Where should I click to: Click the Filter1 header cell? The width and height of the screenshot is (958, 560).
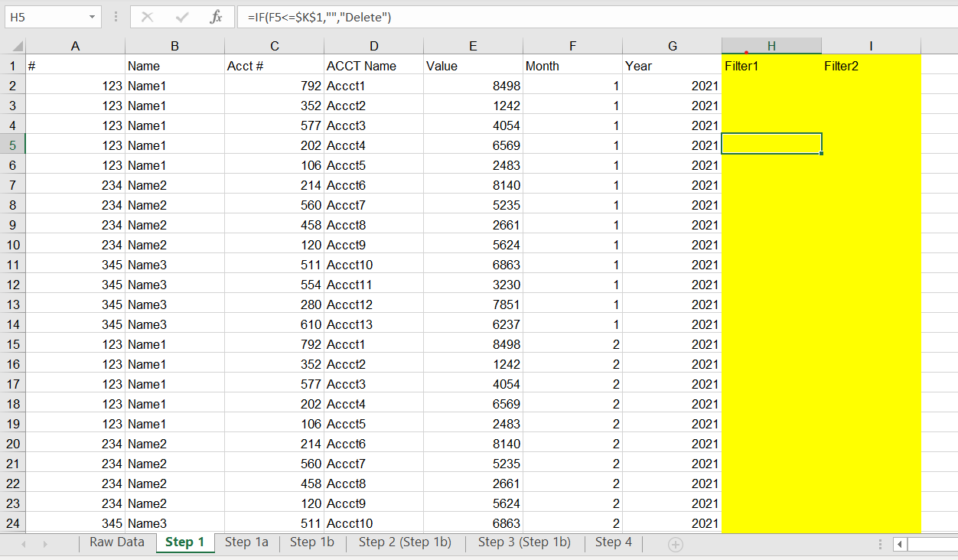(771, 66)
